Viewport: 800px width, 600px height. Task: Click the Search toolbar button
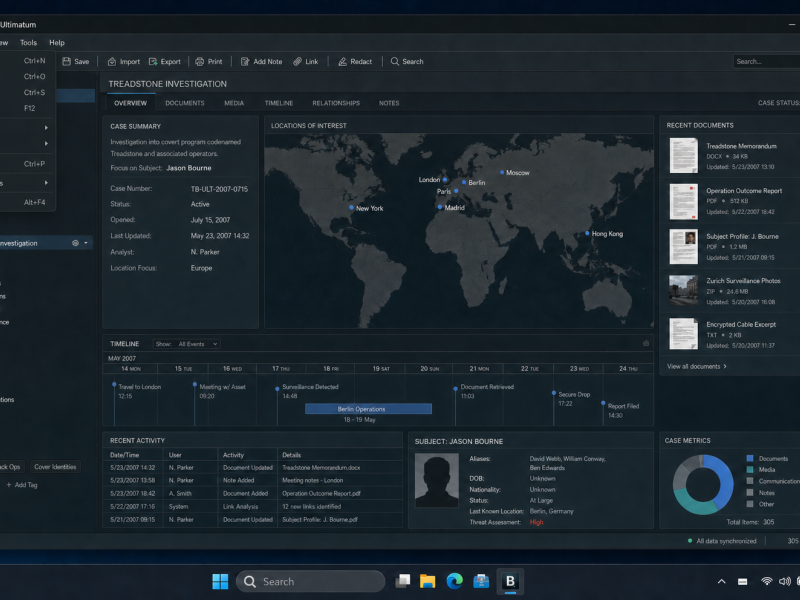407,61
